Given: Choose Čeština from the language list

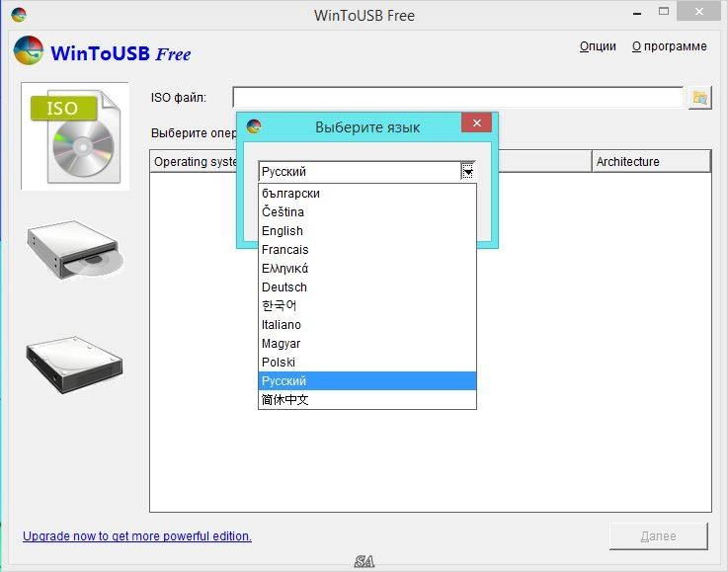Looking at the screenshot, I should click(367, 211).
